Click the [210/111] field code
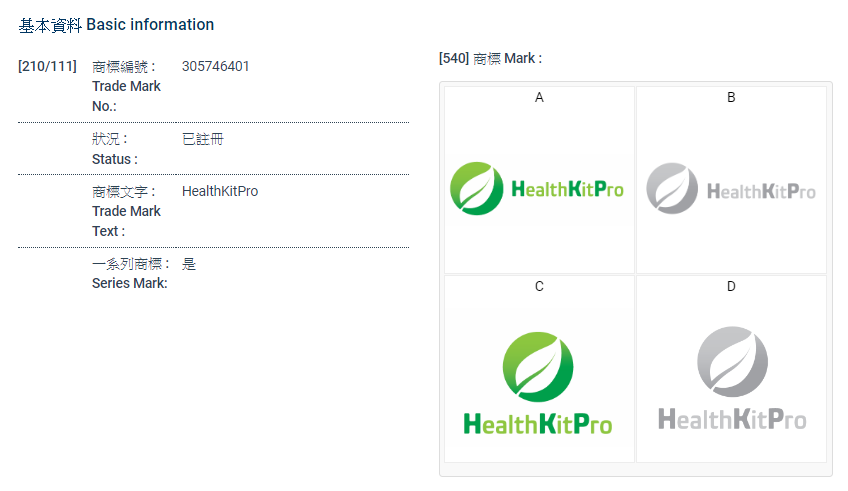848x491 pixels. (x=47, y=67)
